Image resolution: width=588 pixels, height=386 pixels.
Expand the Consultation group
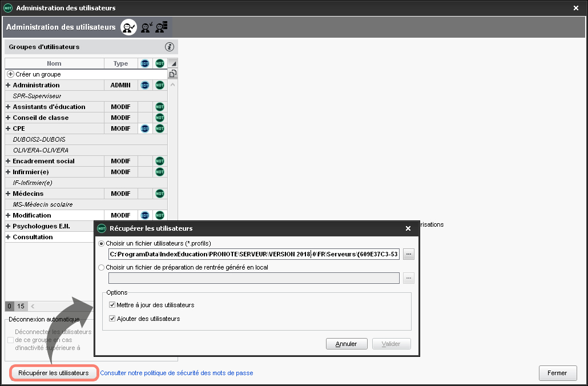pos(8,237)
